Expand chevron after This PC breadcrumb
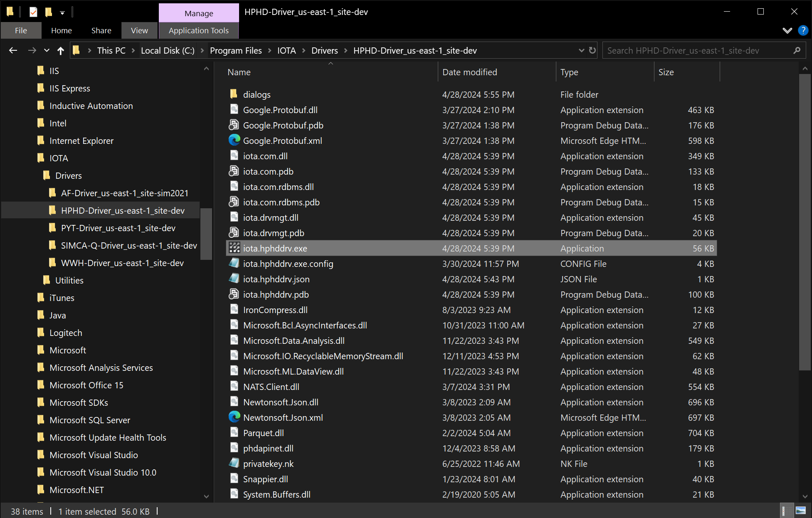The height and width of the screenshot is (518, 812). [x=133, y=50]
